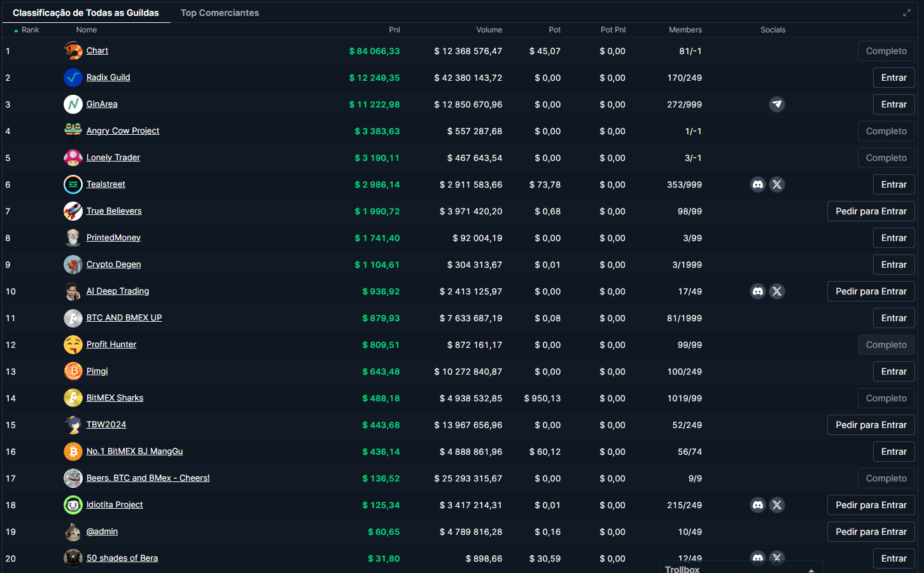The height and width of the screenshot is (573, 924).
Task: Switch to Top Comerciantes tab
Action: (220, 13)
